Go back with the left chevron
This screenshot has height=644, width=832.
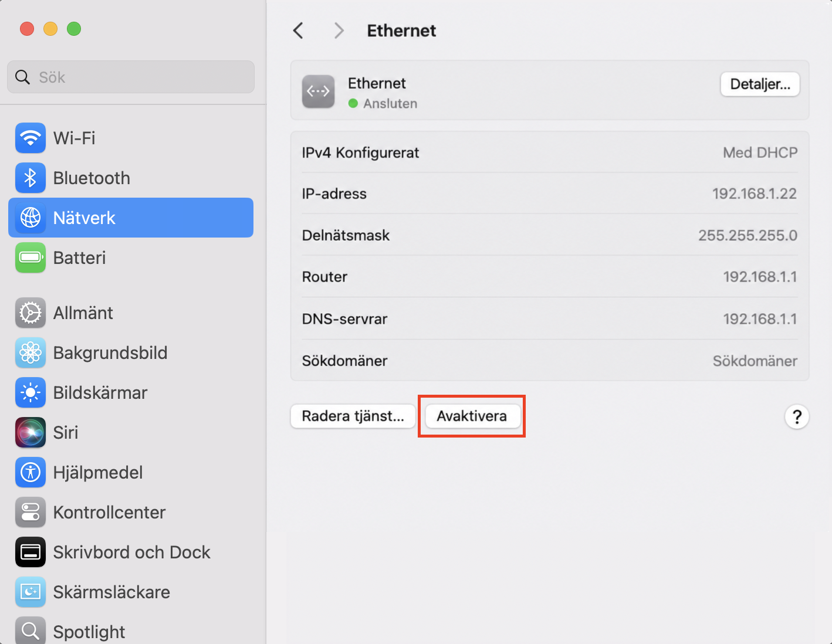pyautogui.click(x=298, y=30)
